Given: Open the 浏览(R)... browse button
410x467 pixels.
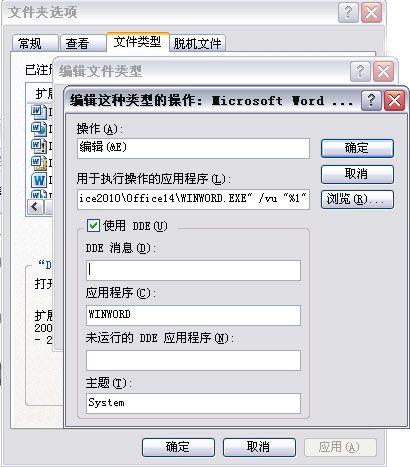Looking at the screenshot, I should pos(357,199).
